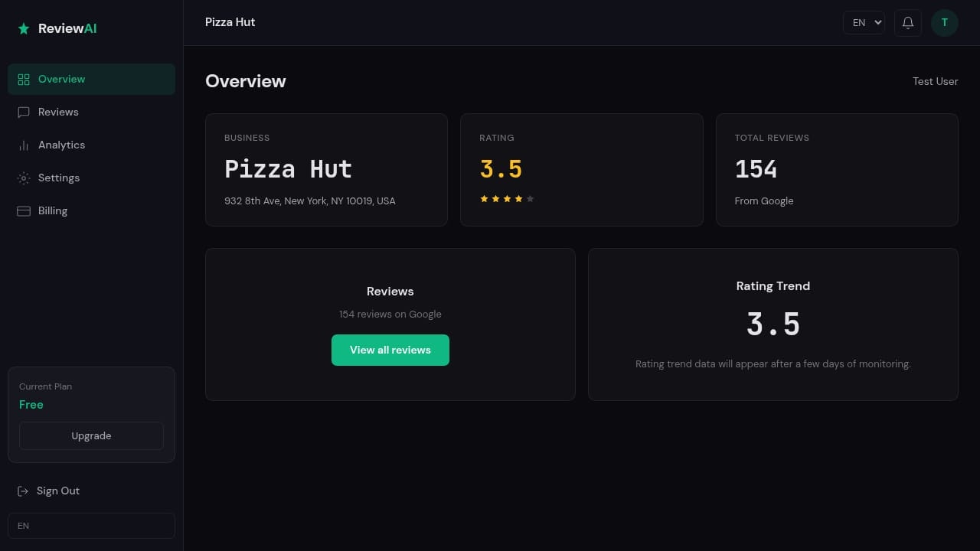Viewport: 980px width, 551px height.
Task: Open the Billing menu item
Action: point(91,211)
